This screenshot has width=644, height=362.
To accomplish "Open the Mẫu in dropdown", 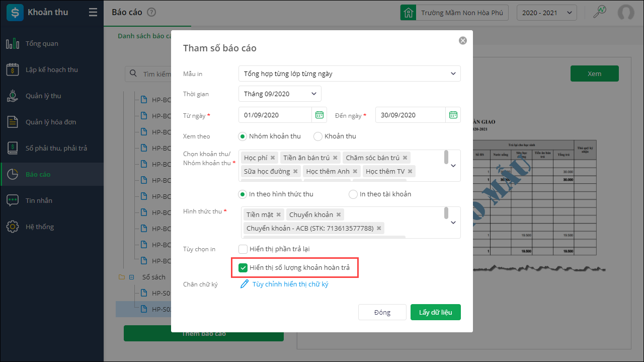I will [349, 74].
